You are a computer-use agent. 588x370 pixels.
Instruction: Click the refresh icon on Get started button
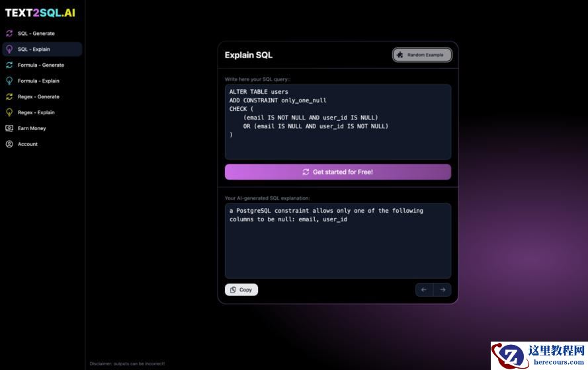306,172
